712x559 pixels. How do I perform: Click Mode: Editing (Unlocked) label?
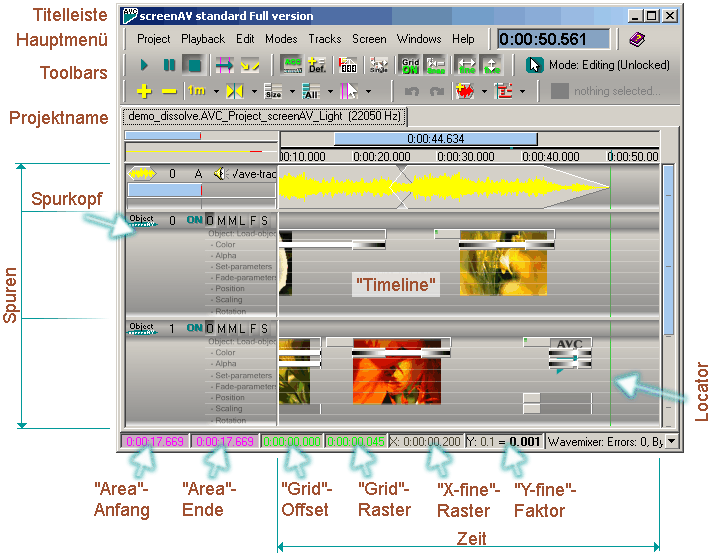(609, 65)
